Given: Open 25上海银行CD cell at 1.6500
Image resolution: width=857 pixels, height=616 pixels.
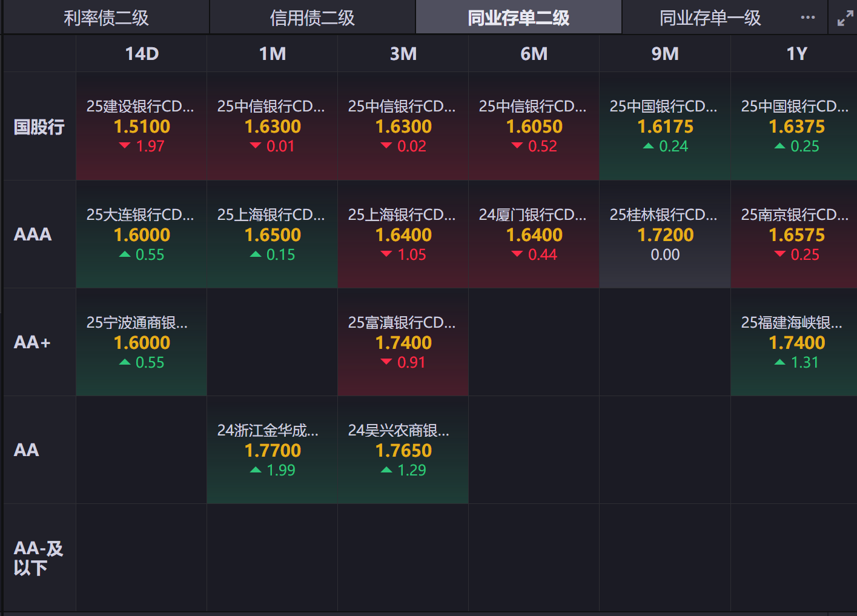Looking at the screenshot, I should pyautogui.click(x=273, y=234).
